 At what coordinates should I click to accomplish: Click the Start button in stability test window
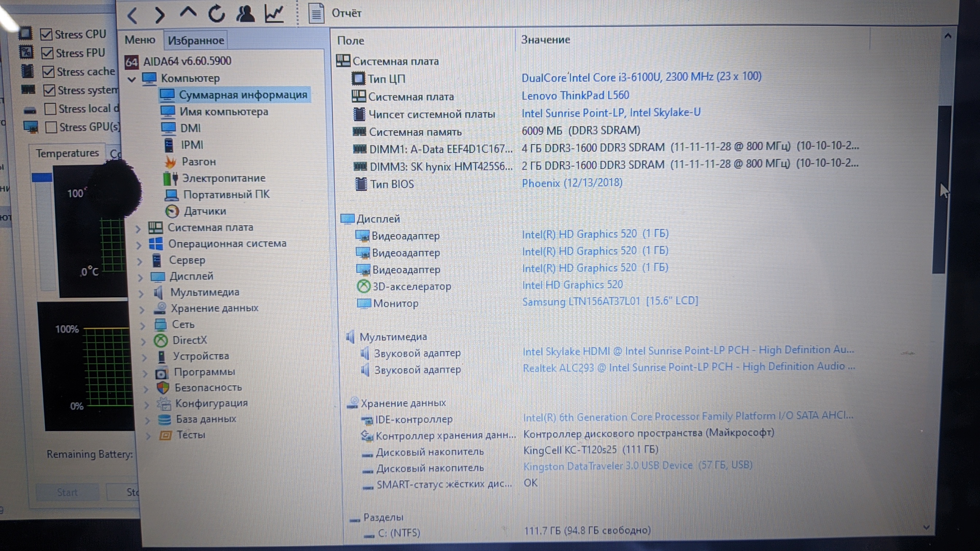[67, 492]
